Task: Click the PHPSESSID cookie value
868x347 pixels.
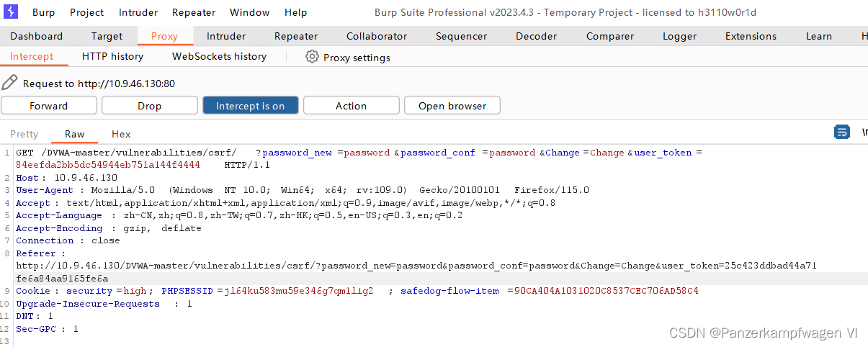Action: 298,291
